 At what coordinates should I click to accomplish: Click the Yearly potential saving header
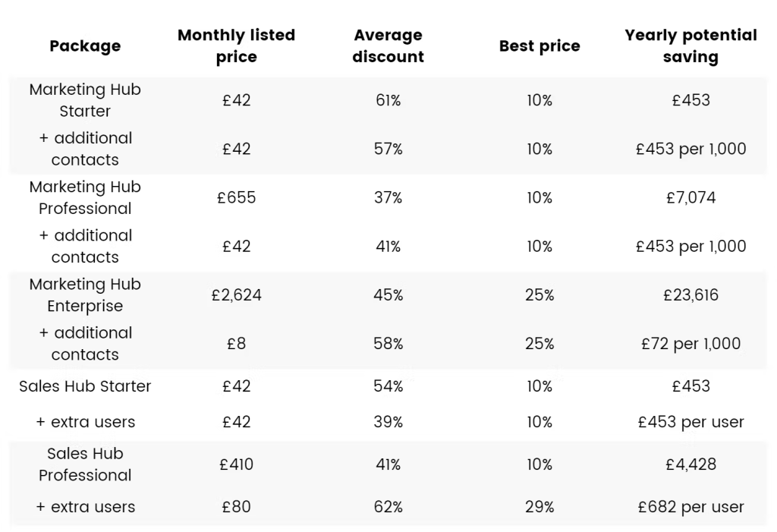690,46
